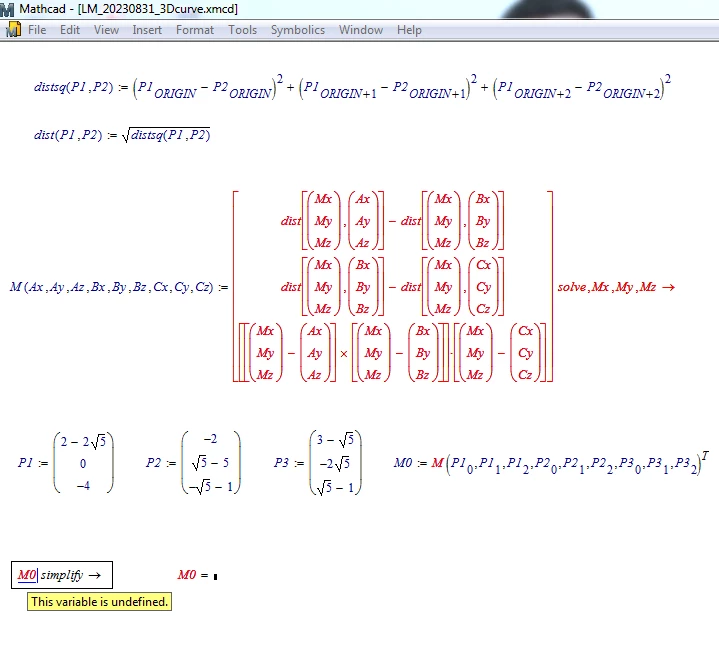Image resolution: width=719 pixels, height=660 pixels.
Task: Select the distsq(P1,P2) function definition
Action: [352, 87]
